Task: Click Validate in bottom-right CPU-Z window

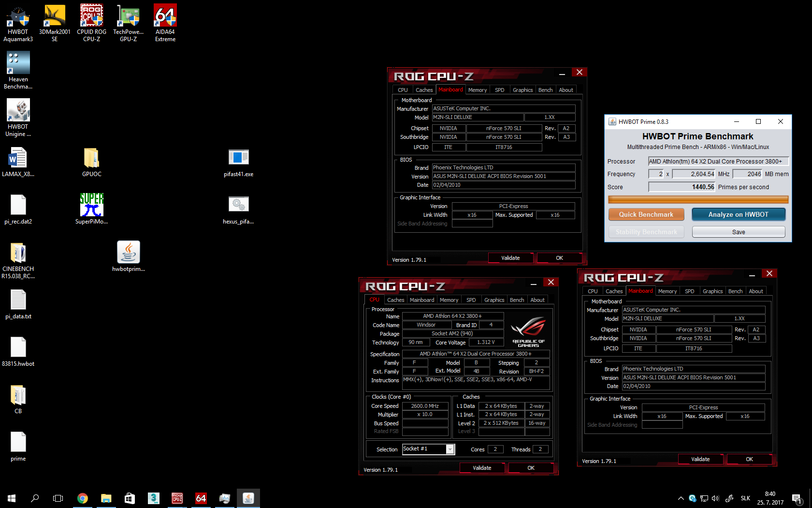Action: pyautogui.click(x=700, y=459)
